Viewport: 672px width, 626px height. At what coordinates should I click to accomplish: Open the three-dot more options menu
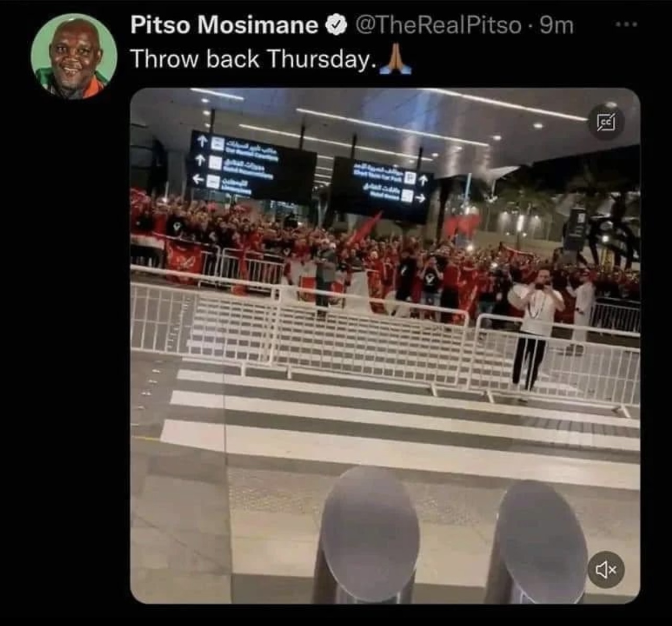(626, 24)
